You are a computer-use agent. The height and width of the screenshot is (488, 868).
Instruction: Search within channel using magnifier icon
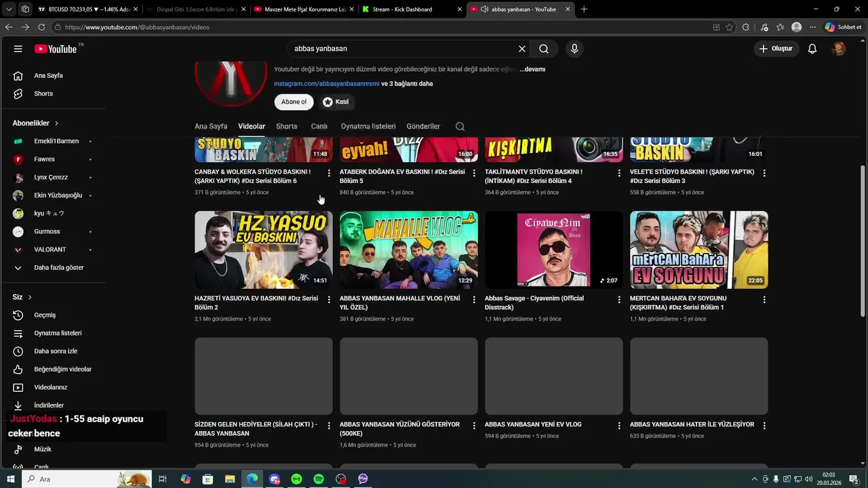click(460, 126)
